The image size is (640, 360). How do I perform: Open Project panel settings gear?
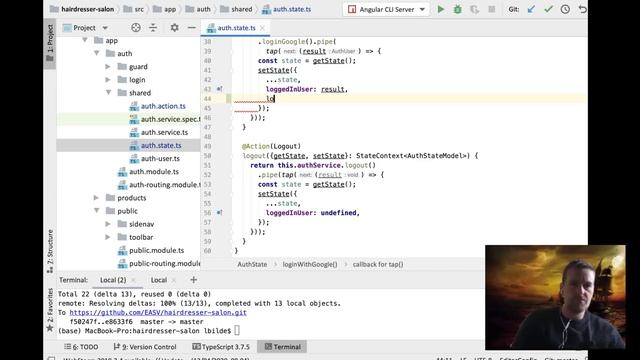coord(174,27)
